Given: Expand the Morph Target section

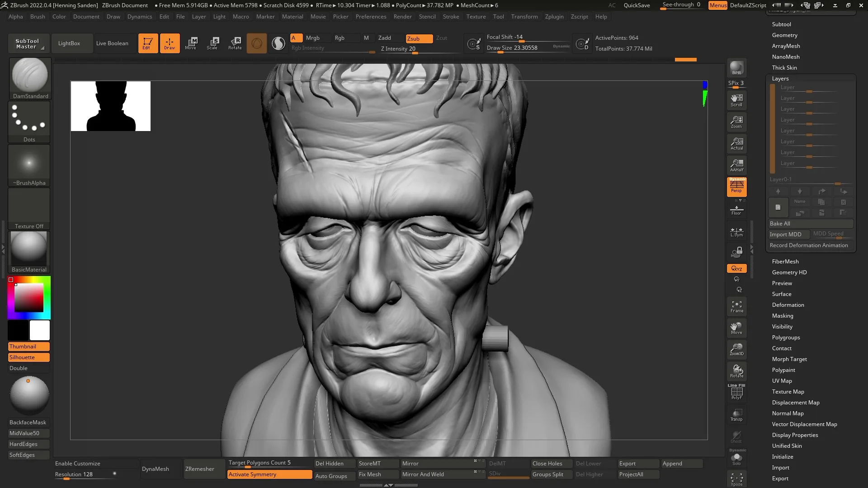Looking at the screenshot, I should 790,359.
